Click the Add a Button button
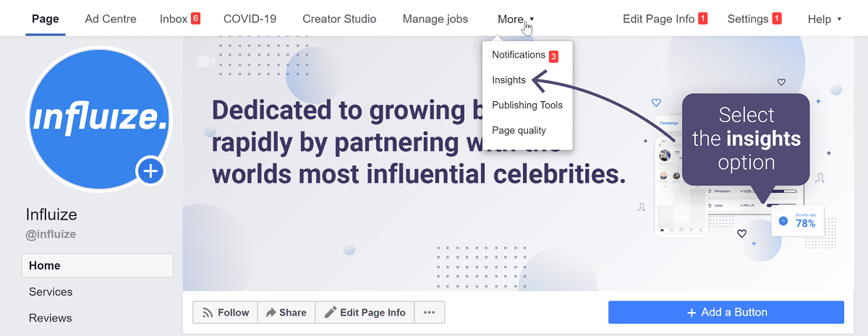Screen dimensions: 868x336 tap(726, 312)
